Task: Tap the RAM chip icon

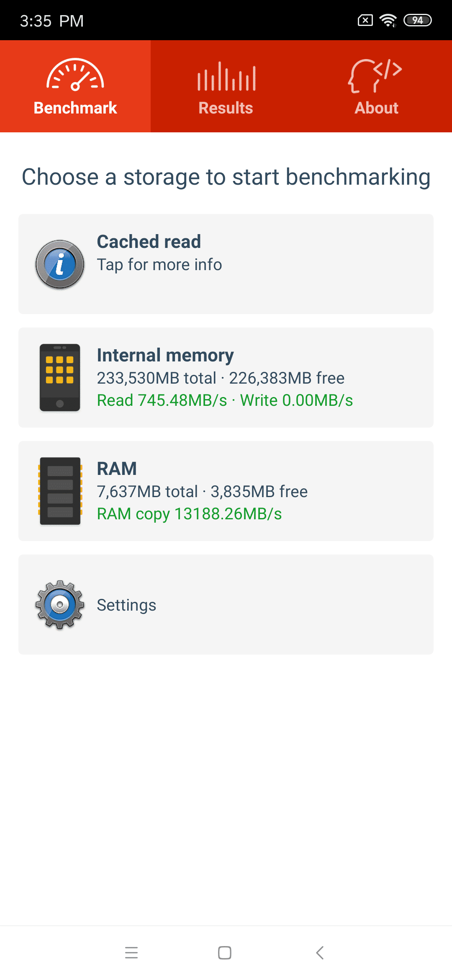Action: pos(60,491)
